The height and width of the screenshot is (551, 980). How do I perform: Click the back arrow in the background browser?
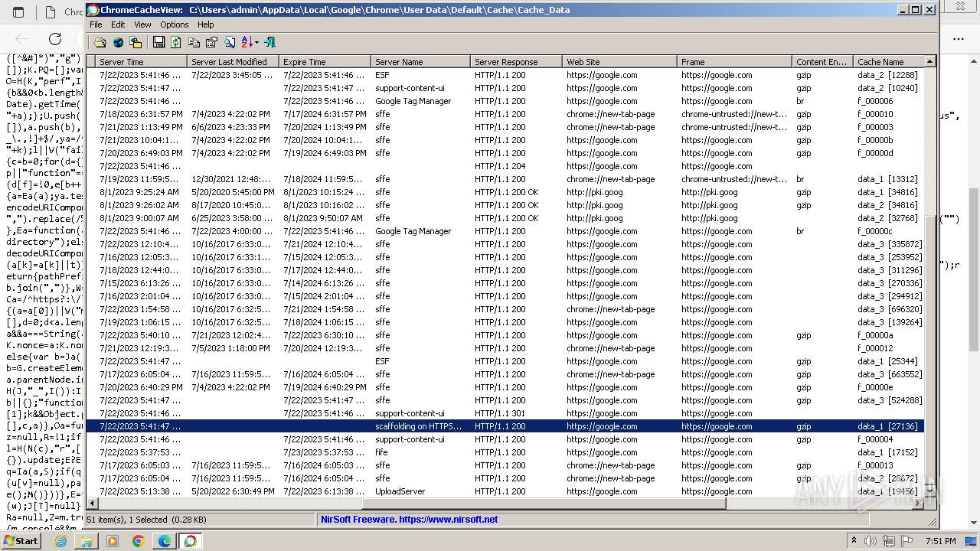21,39
